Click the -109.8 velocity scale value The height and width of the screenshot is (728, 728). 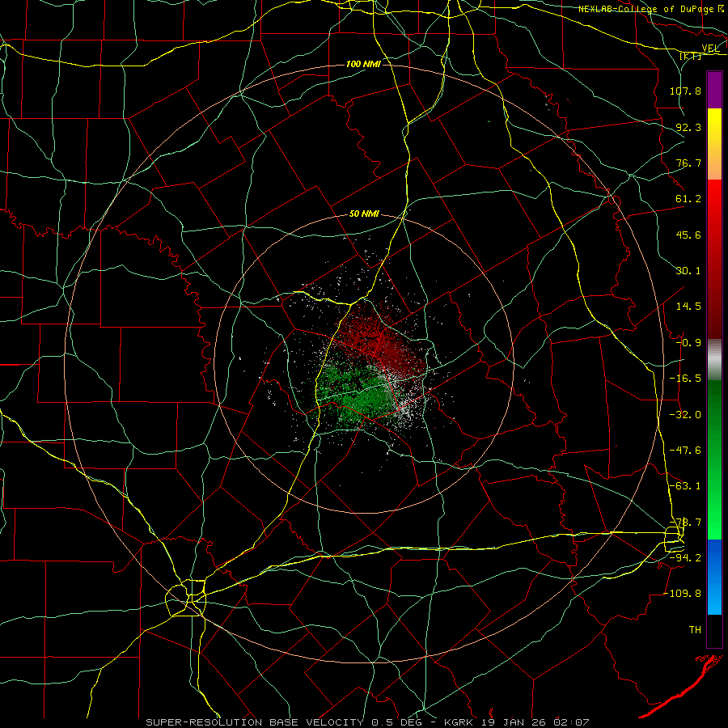click(x=683, y=594)
